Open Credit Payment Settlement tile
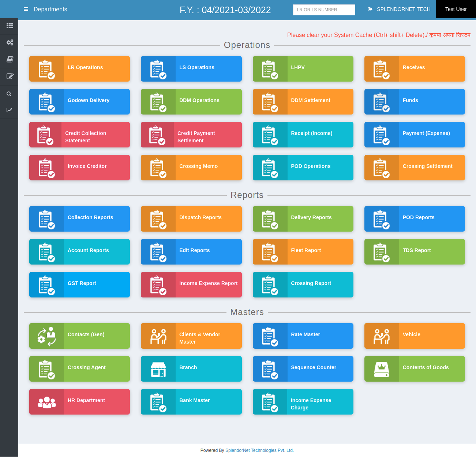 click(x=191, y=135)
